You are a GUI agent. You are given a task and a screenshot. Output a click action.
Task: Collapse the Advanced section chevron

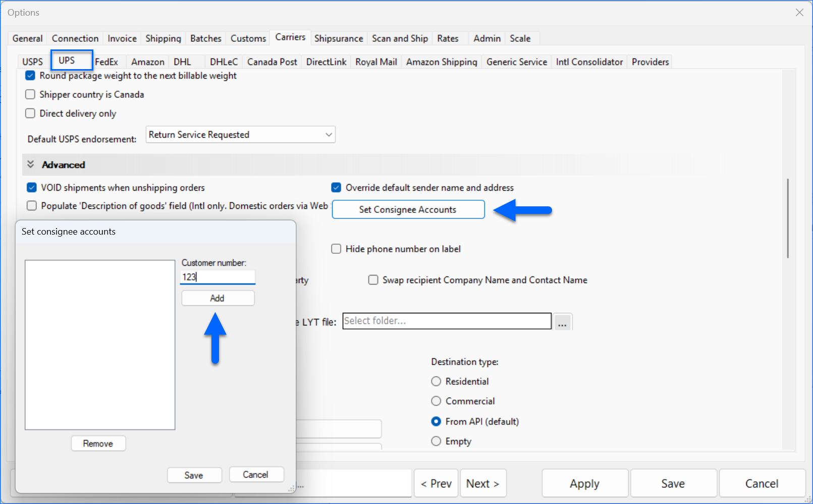click(31, 164)
